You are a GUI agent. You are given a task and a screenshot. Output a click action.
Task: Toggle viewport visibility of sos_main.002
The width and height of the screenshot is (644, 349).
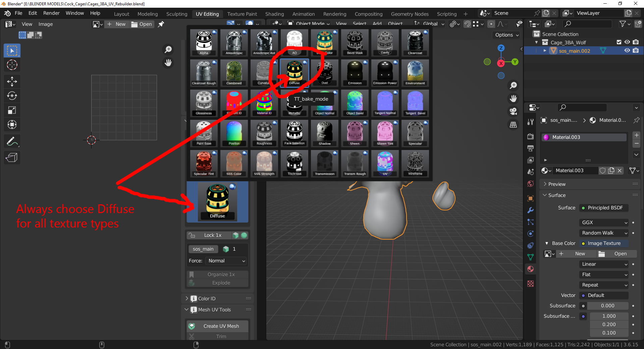(x=627, y=51)
